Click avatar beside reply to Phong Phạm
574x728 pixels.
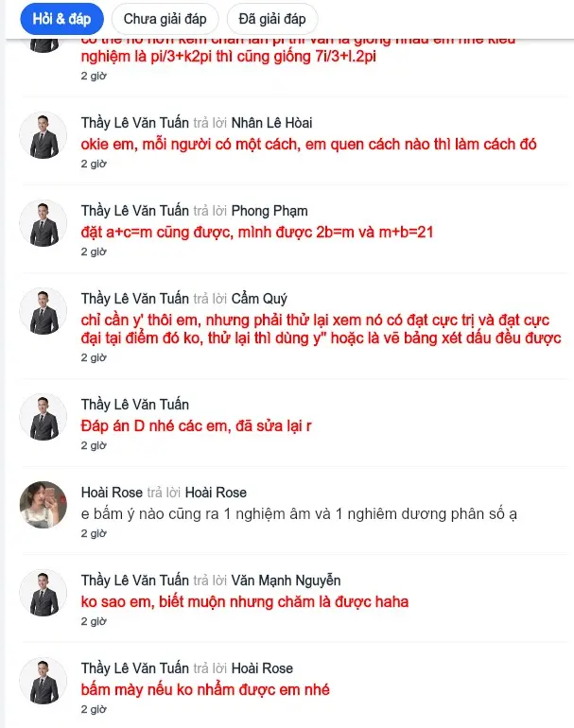click(43, 223)
